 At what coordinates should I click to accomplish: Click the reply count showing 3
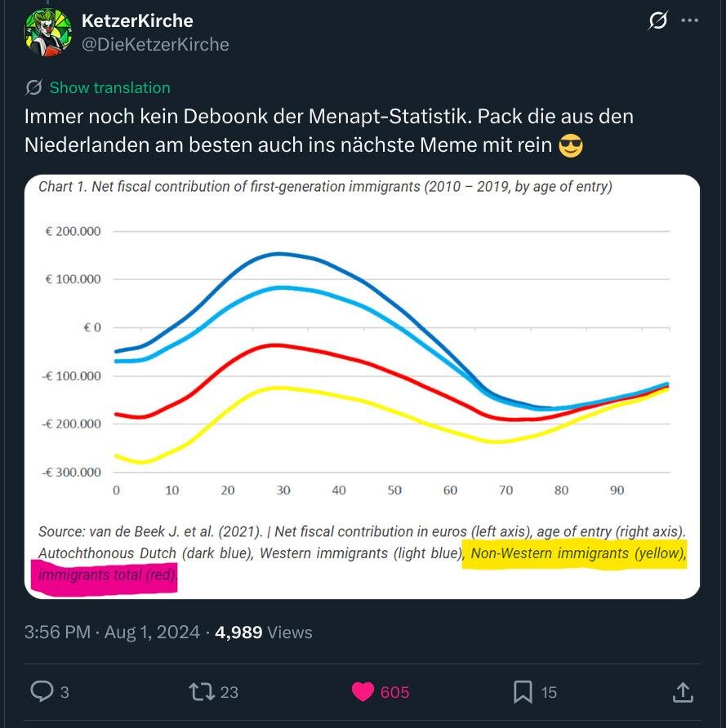[x=63, y=692]
